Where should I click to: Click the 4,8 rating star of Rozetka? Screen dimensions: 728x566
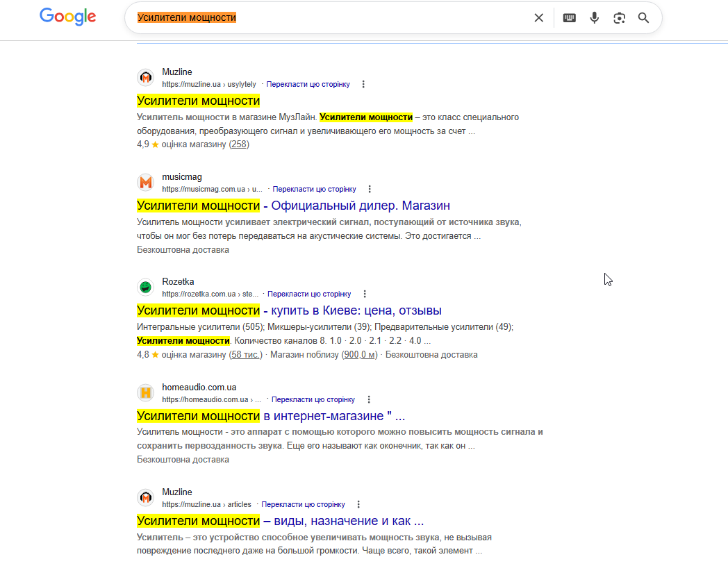coord(155,355)
